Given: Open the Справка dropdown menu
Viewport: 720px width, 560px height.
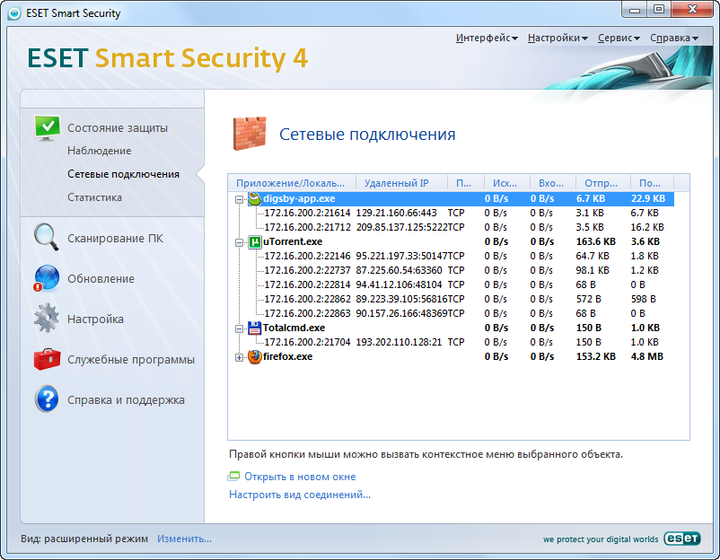Looking at the screenshot, I should [x=674, y=38].
